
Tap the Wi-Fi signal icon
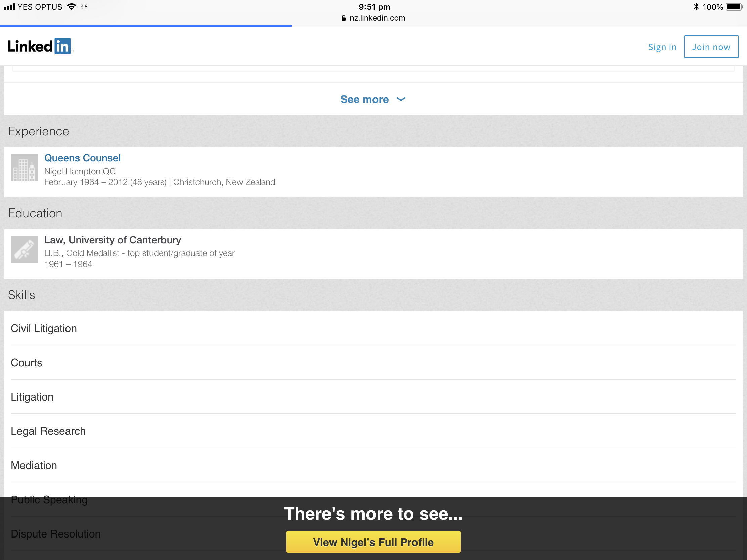click(x=71, y=7)
